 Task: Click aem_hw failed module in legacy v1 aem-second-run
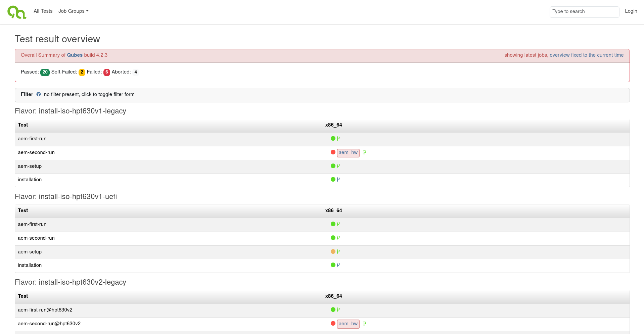(348, 153)
